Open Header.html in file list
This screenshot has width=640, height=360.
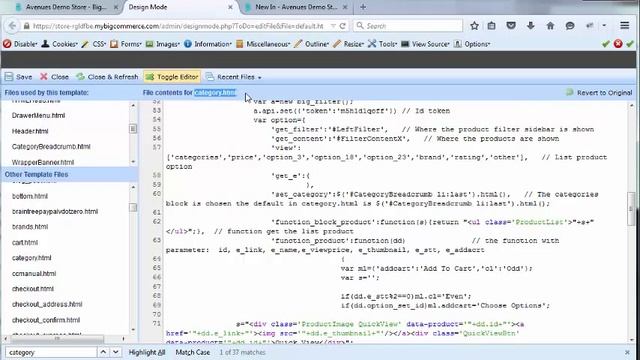30,131
